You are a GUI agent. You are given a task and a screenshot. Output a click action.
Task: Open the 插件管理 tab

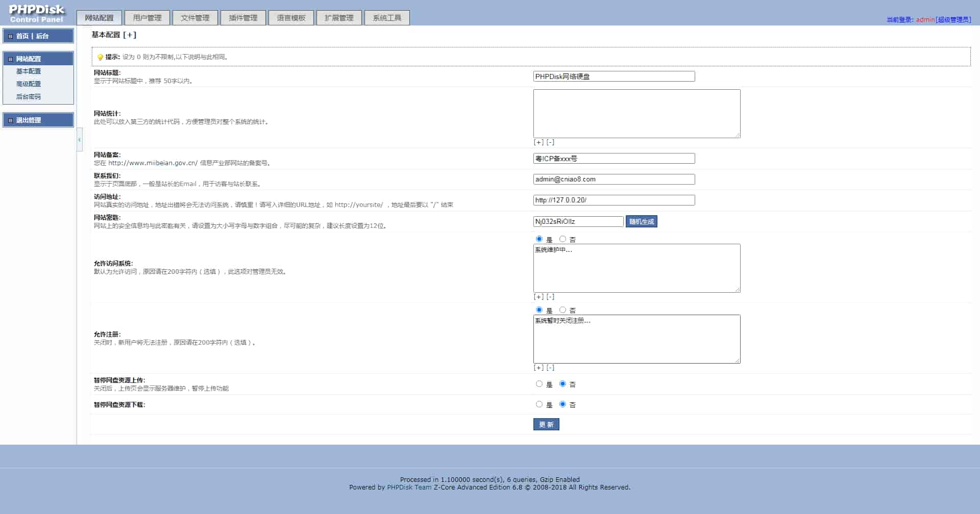pos(243,18)
